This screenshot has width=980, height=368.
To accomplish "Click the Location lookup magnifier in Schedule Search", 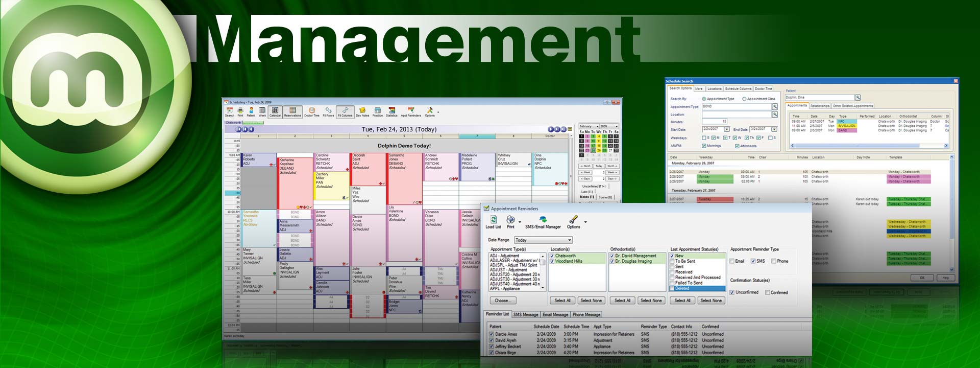I will pyautogui.click(x=775, y=114).
